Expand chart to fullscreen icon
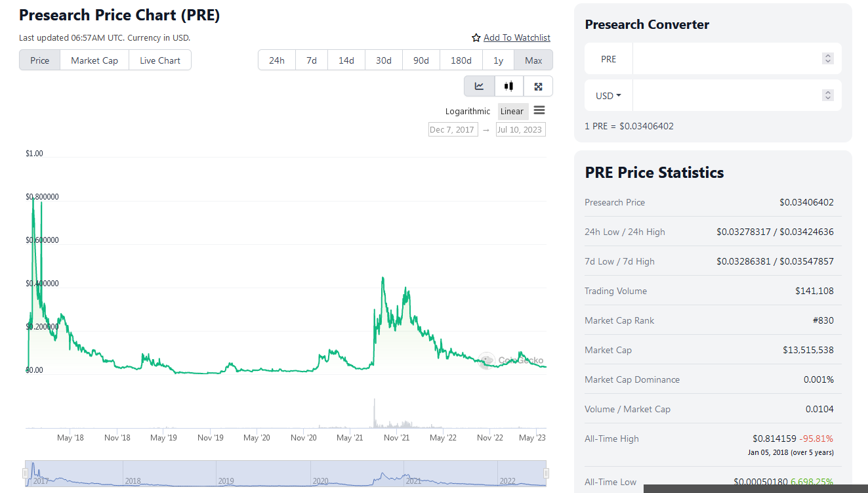Screen dimensions: 868x493 point(538,86)
